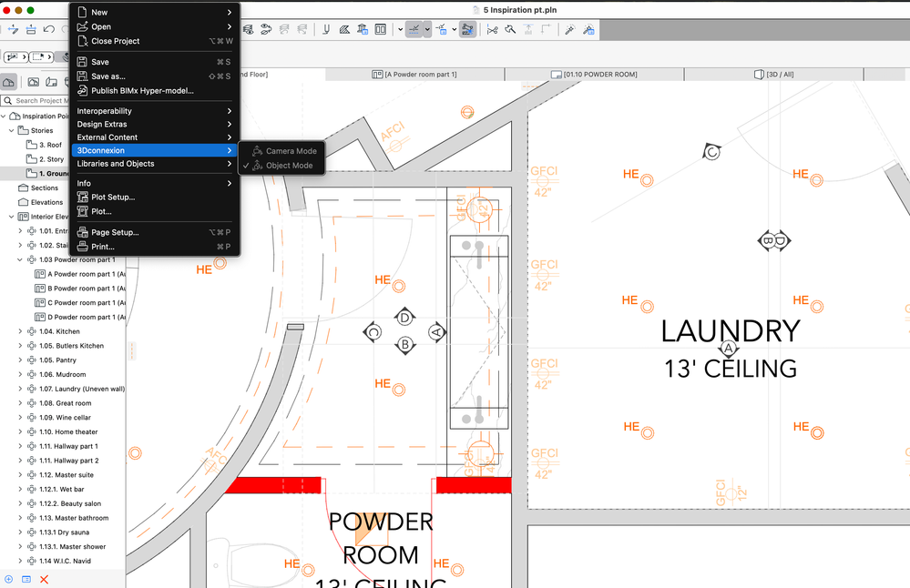Open the Info submenu
Screen dimensions: 910x588
click(x=154, y=183)
